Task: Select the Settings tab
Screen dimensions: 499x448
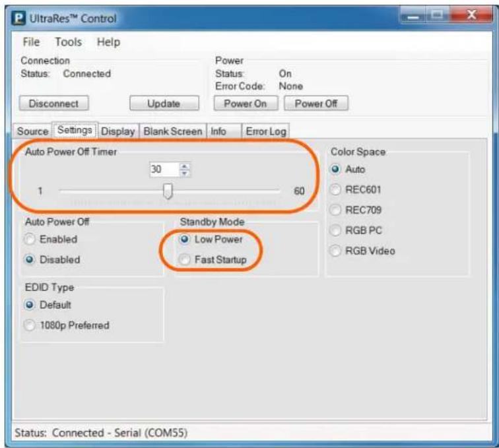Action: (75, 130)
